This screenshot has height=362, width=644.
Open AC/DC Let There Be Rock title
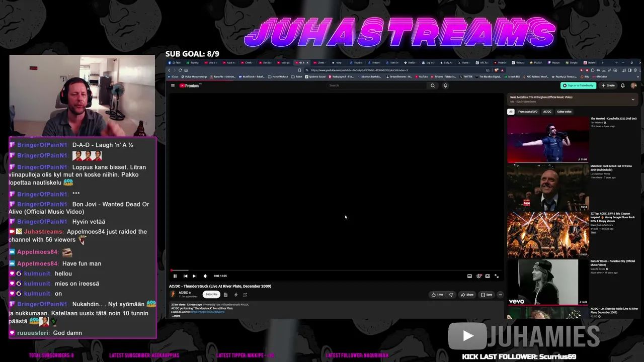click(x=613, y=310)
